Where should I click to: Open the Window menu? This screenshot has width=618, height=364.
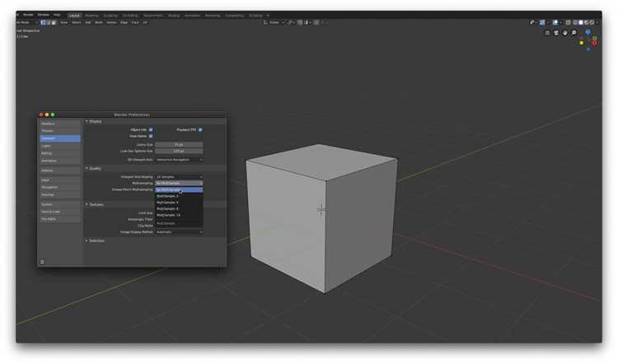coord(44,15)
